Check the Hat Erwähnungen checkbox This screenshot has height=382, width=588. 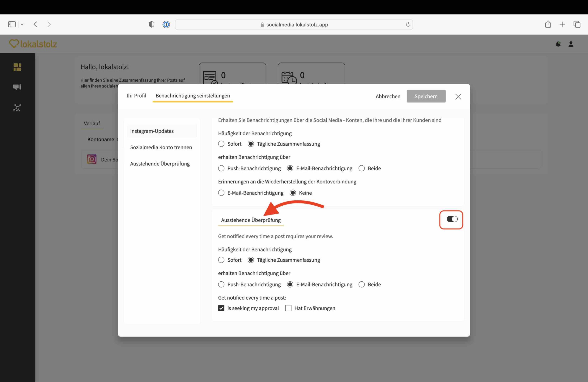[x=288, y=308]
